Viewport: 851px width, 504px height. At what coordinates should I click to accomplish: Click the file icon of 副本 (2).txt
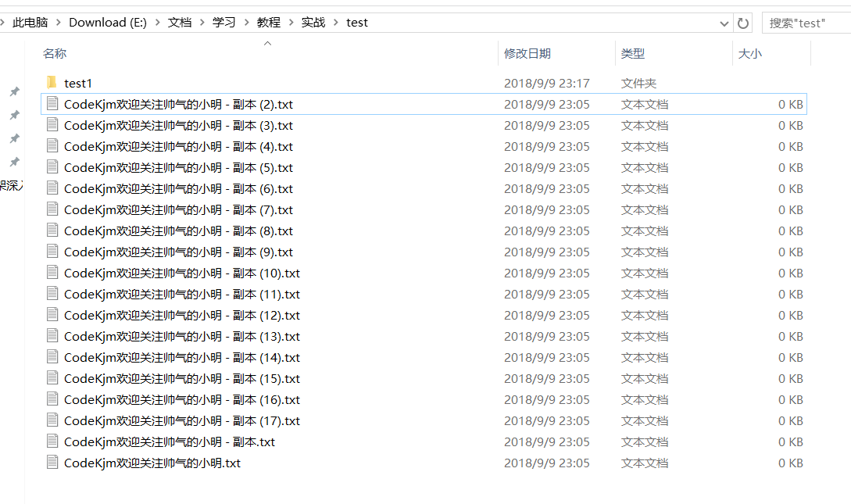tap(52, 104)
